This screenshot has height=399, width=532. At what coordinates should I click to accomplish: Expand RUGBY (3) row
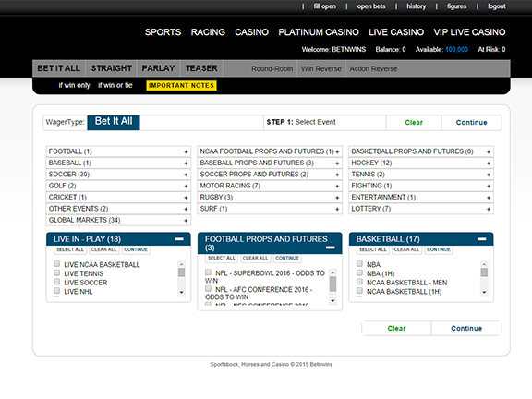[270, 197]
